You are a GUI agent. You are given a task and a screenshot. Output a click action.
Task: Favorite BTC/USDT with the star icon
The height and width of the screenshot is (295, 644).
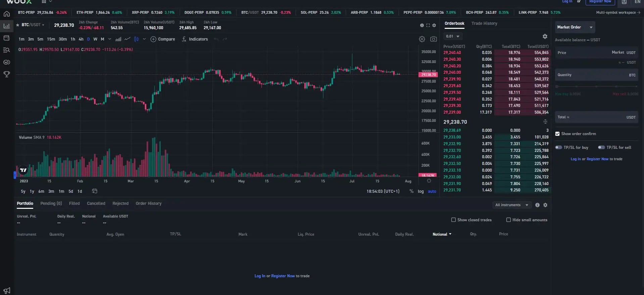[18, 25]
